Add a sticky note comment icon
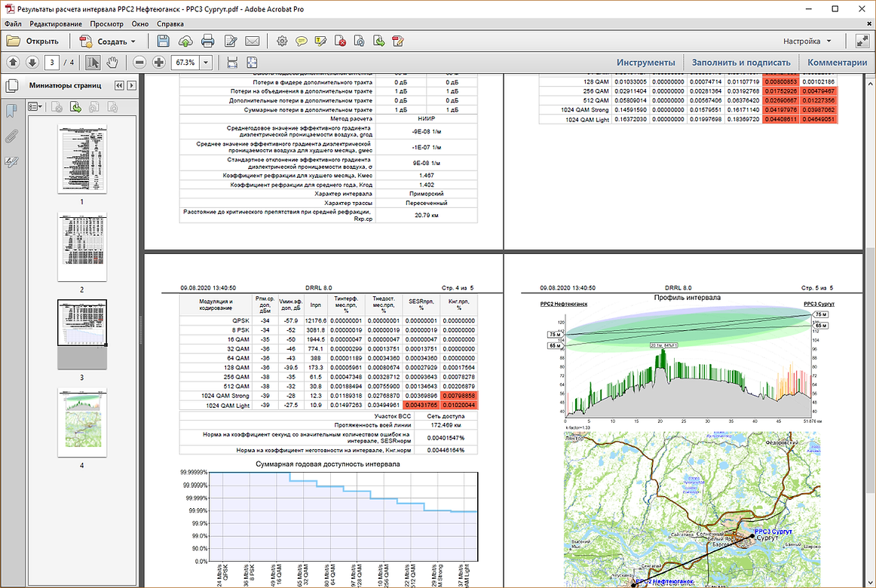The image size is (876, 588). point(302,41)
